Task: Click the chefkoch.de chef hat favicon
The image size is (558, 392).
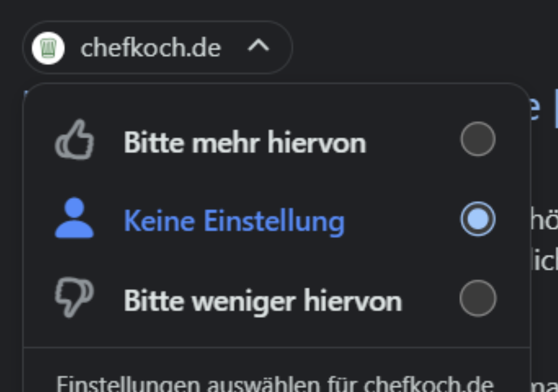Action: 48,48
